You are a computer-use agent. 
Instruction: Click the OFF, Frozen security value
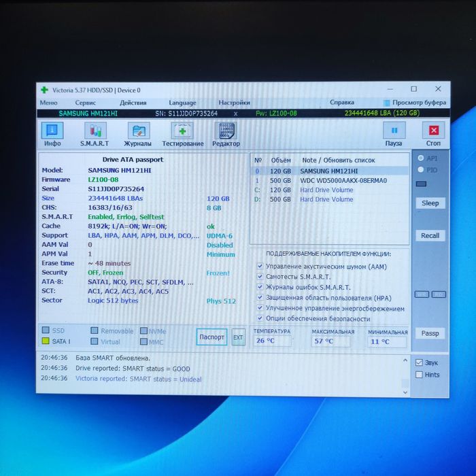coord(105,273)
